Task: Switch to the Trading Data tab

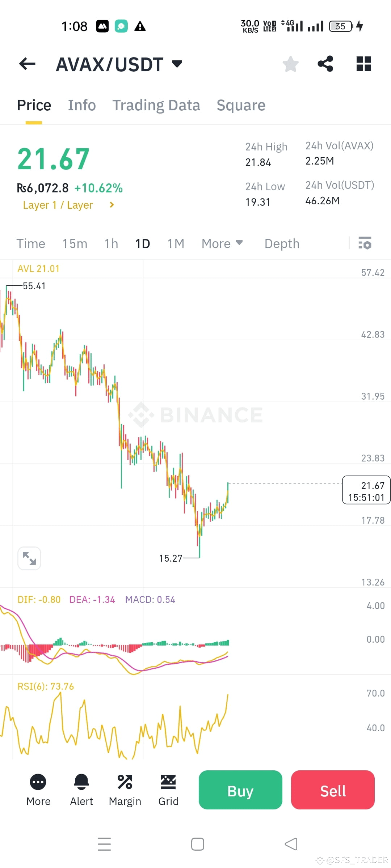Action: (x=156, y=105)
